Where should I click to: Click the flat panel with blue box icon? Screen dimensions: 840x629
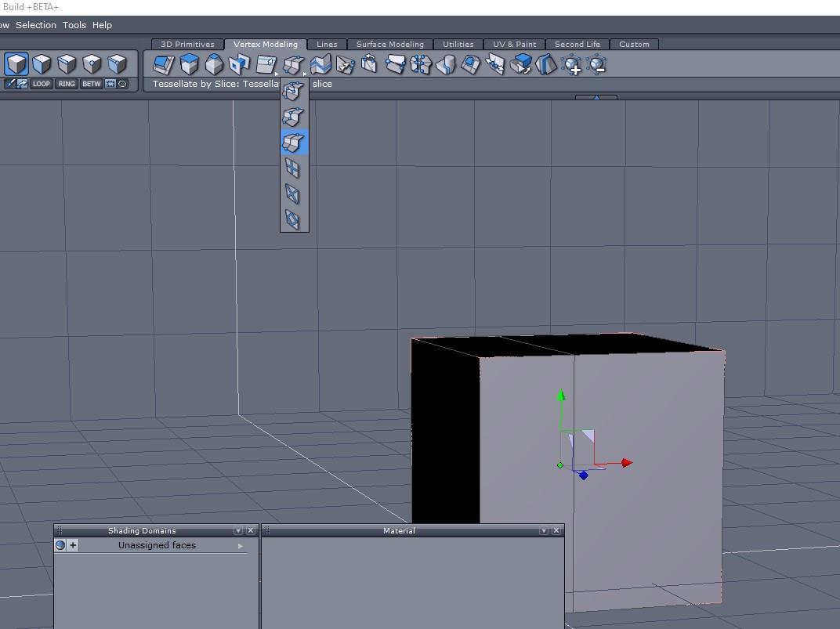coord(240,64)
